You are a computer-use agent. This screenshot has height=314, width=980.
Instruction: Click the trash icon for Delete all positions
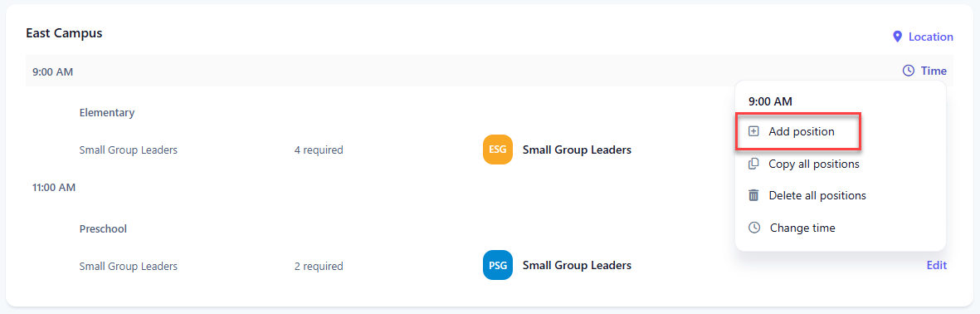click(x=753, y=196)
